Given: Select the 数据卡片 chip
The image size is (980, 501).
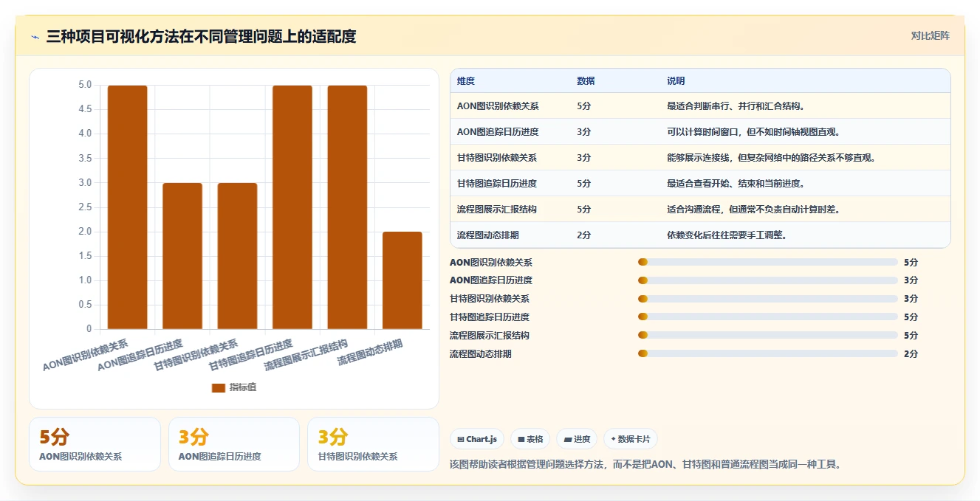Looking at the screenshot, I should [x=631, y=439].
